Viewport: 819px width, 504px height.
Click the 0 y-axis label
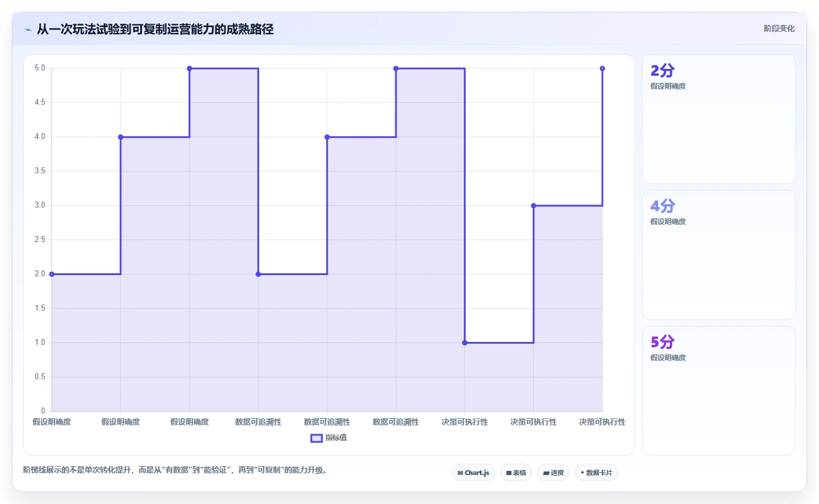click(43, 411)
